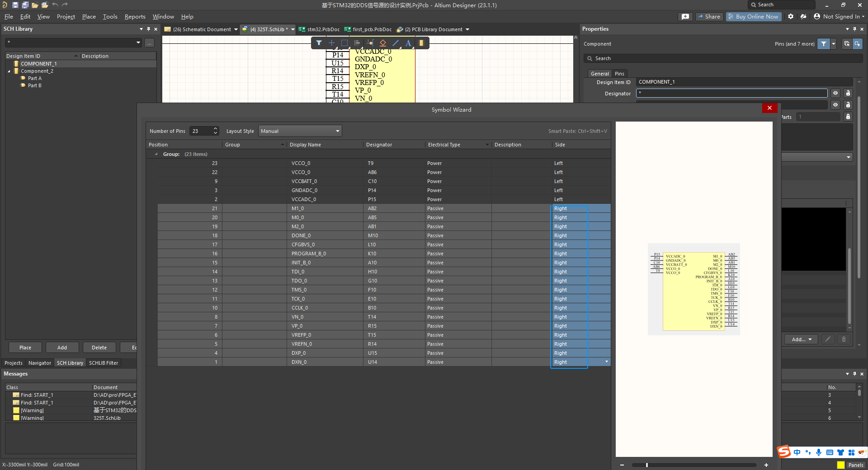
Task: Click the Share button
Action: pyautogui.click(x=709, y=16)
